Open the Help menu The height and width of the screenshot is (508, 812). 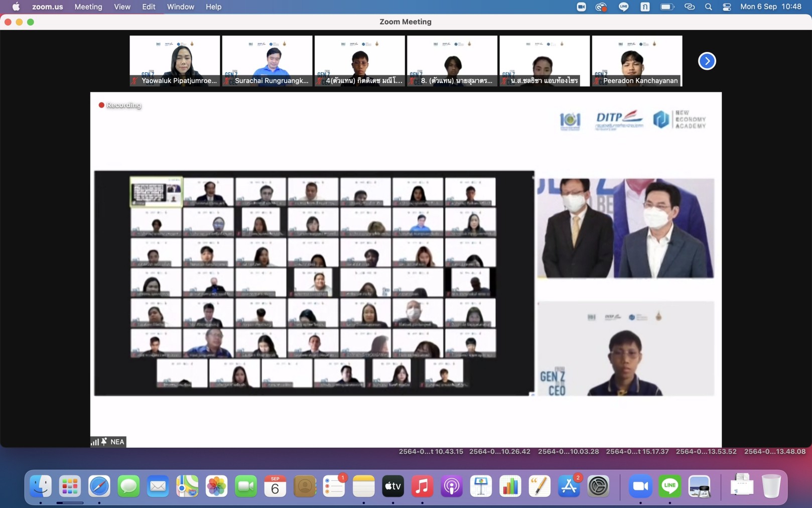click(213, 7)
